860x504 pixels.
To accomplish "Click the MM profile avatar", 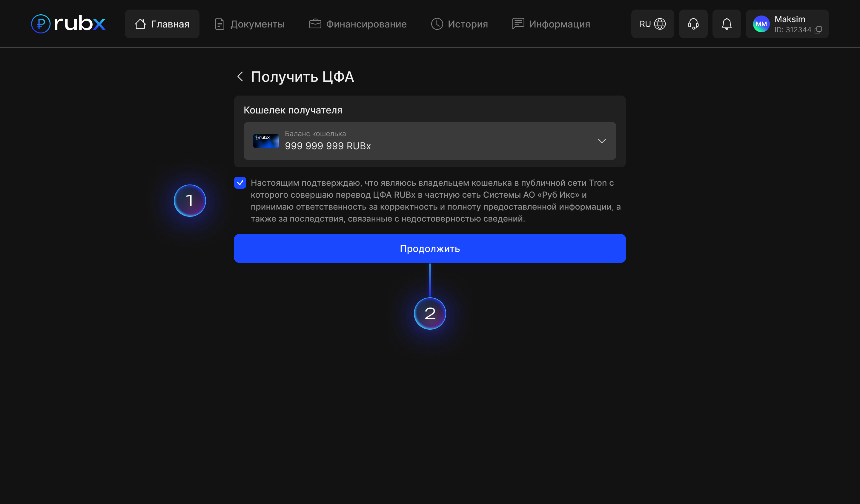I will 761,24.
